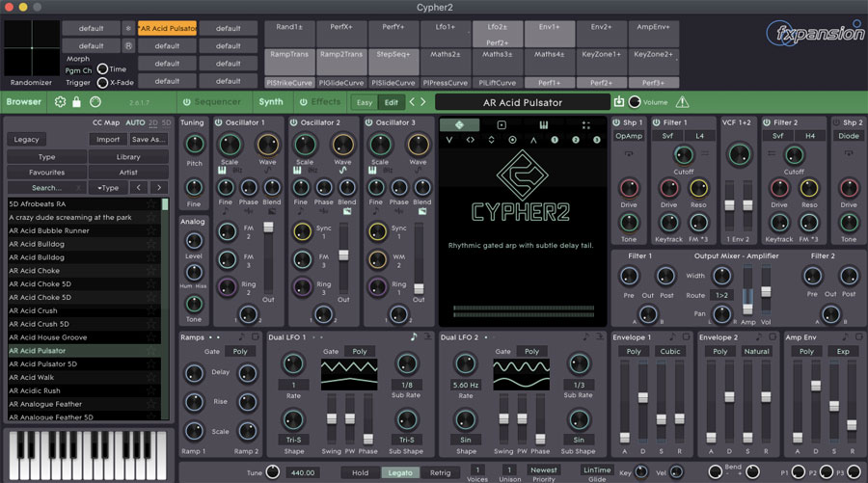Click the Library filter button
This screenshot has height=483, width=868.
(128, 156)
